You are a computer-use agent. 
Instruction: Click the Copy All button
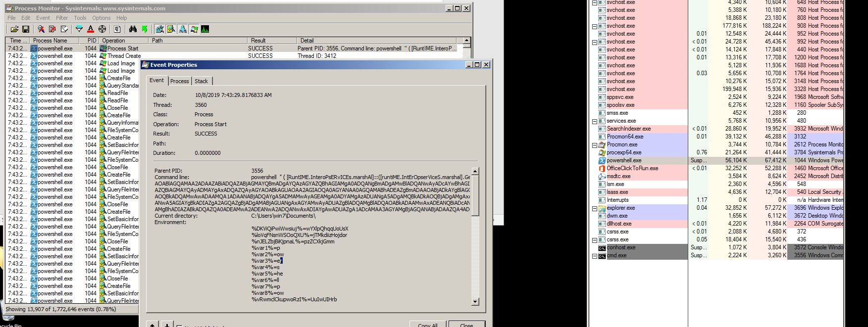(x=428, y=325)
